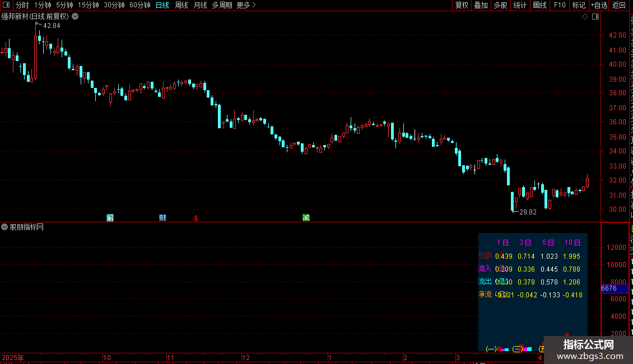Click the 复权 adjustment button
The image size is (633, 364).
click(462, 5)
